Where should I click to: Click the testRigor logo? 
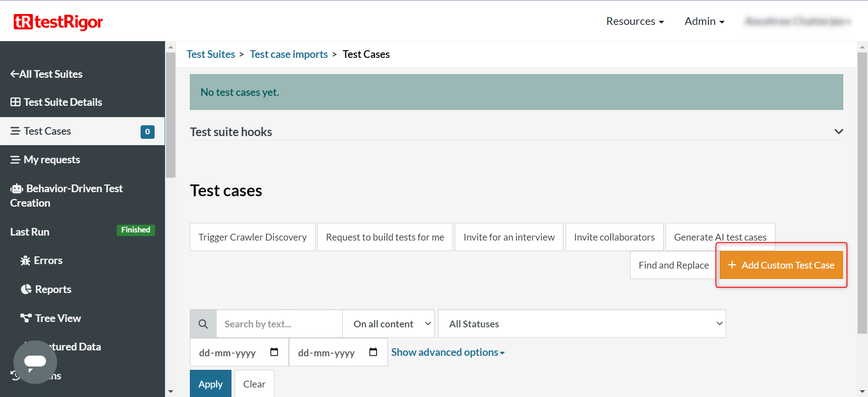click(x=58, y=22)
